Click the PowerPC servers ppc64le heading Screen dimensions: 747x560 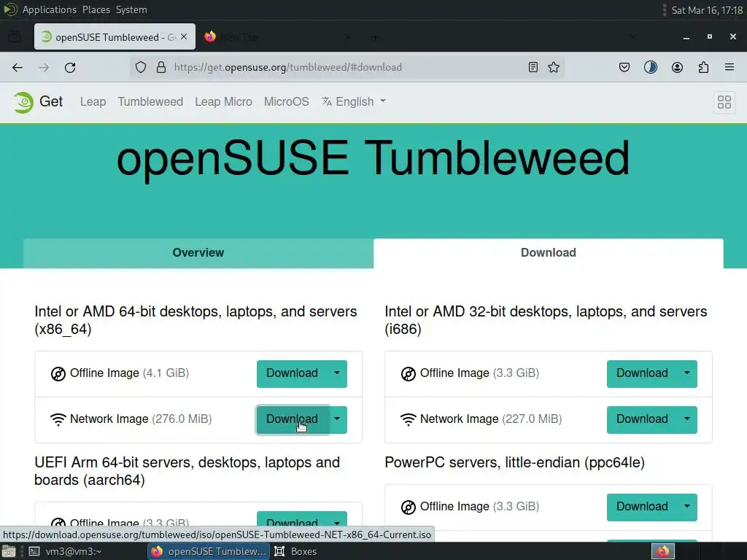pyautogui.click(x=514, y=462)
